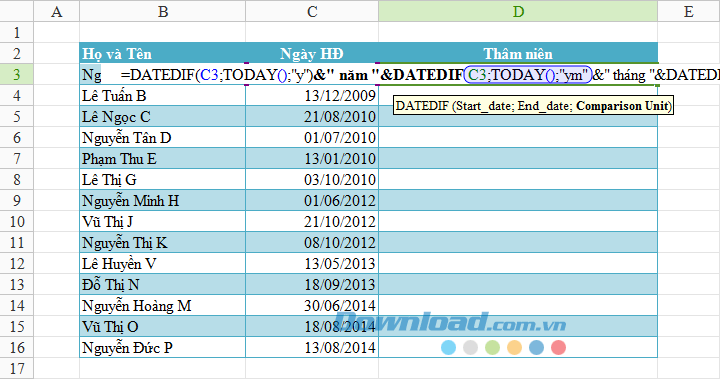Click date cell 21/08/2010

tap(312, 117)
